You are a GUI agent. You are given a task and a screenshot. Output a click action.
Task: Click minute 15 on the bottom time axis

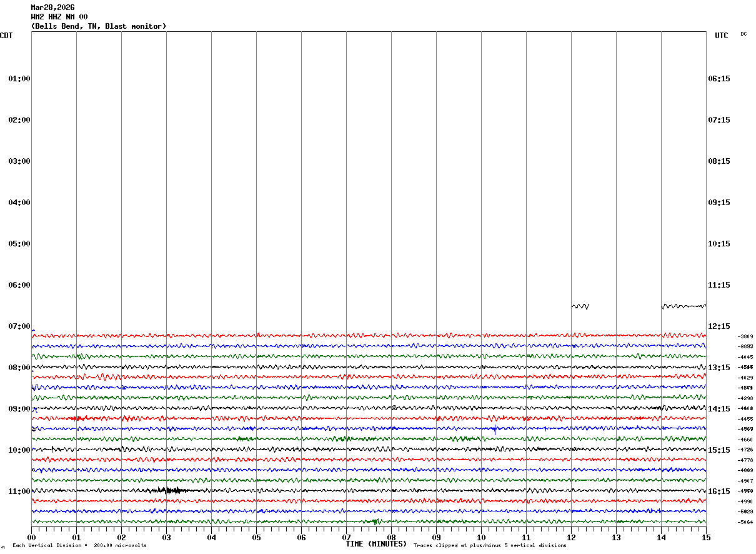[706, 537]
